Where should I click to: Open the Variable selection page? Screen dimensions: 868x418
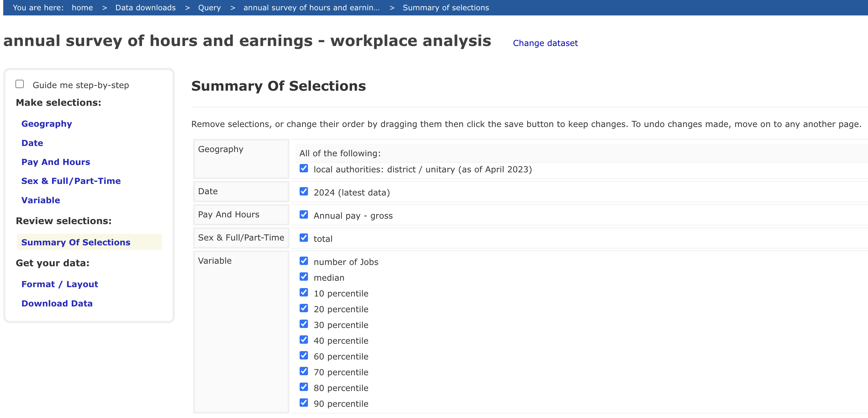[41, 200]
